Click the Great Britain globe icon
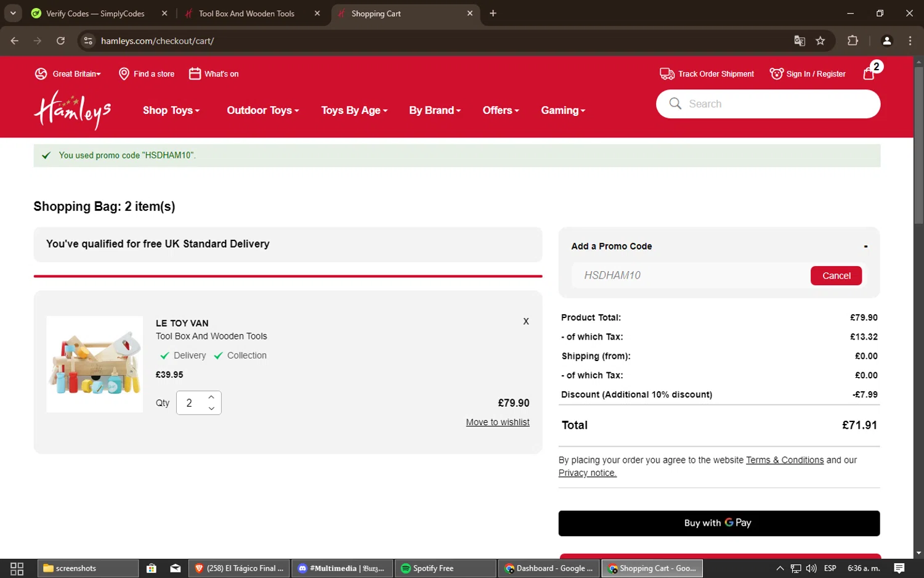Image resolution: width=924 pixels, height=578 pixels. (x=41, y=74)
